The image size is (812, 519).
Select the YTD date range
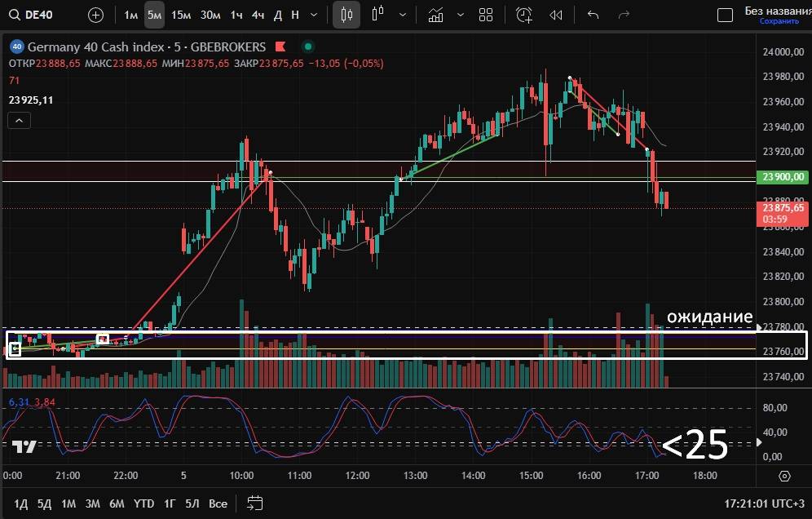tap(144, 503)
